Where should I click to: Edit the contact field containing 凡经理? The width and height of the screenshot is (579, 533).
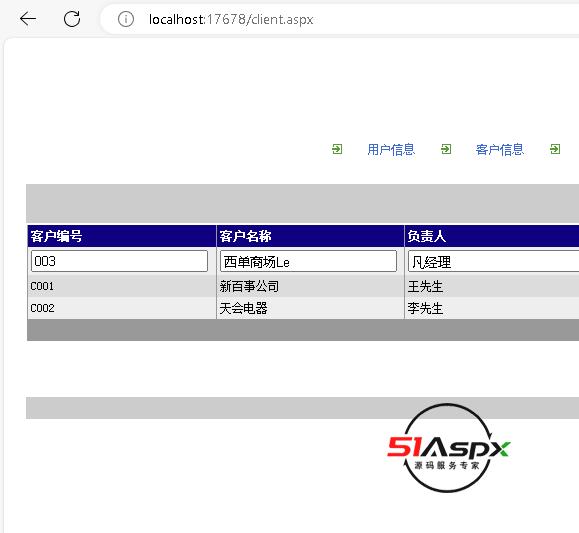pyautogui.click(x=494, y=261)
